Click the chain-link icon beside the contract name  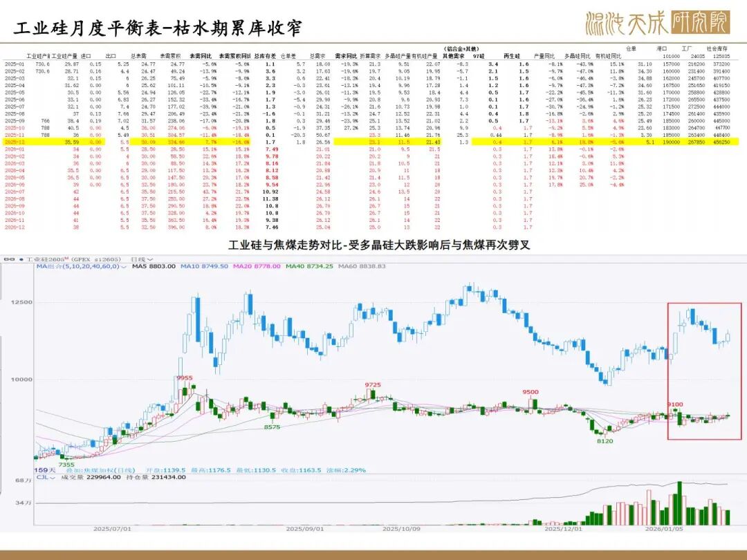[x=9, y=259]
